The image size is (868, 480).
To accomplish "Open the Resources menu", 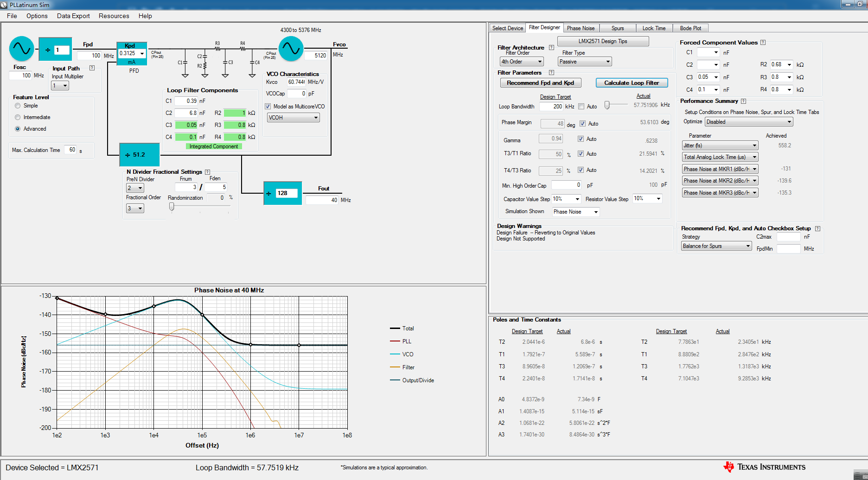I will point(114,16).
